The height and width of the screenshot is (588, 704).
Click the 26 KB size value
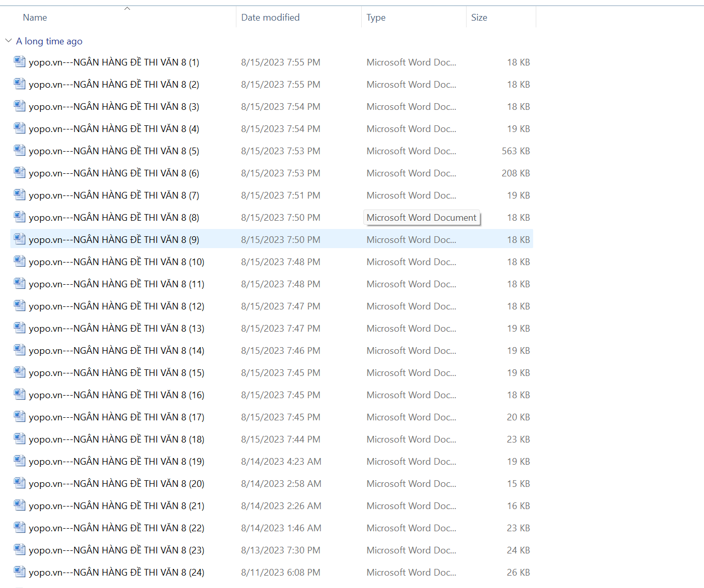pyautogui.click(x=518, y=573)
